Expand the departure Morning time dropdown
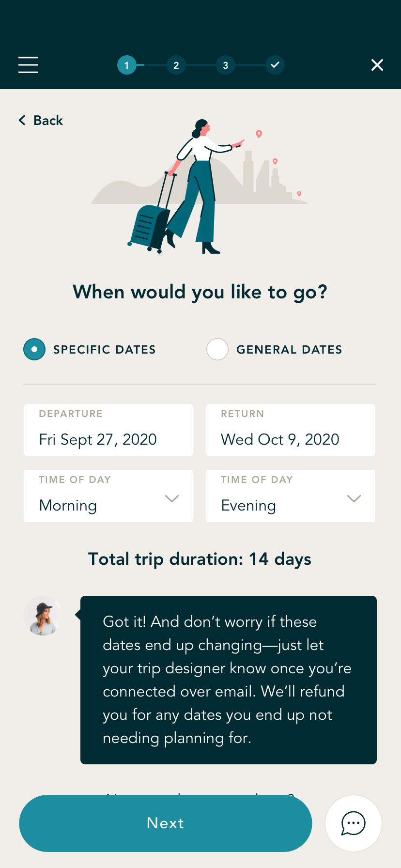This screenshot has width=401, height=868. coord(172,498)
